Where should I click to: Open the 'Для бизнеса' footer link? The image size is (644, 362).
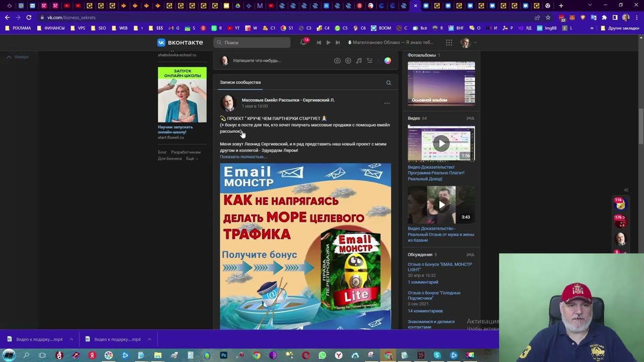tap(170, 159)
